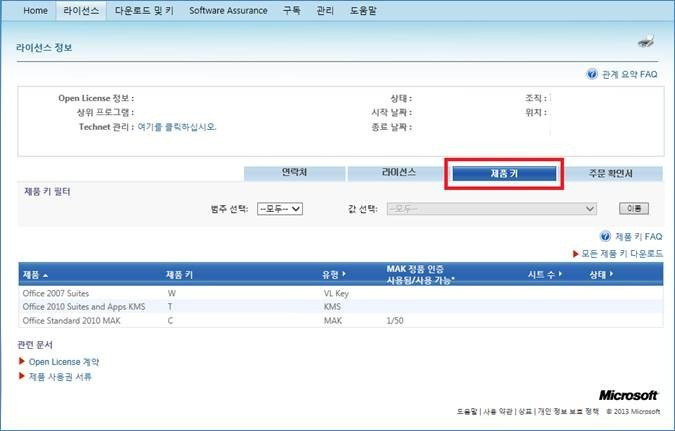Screen dimensions: 675x431
Task: Click the footer 상표 link
Action: point(525,412)
